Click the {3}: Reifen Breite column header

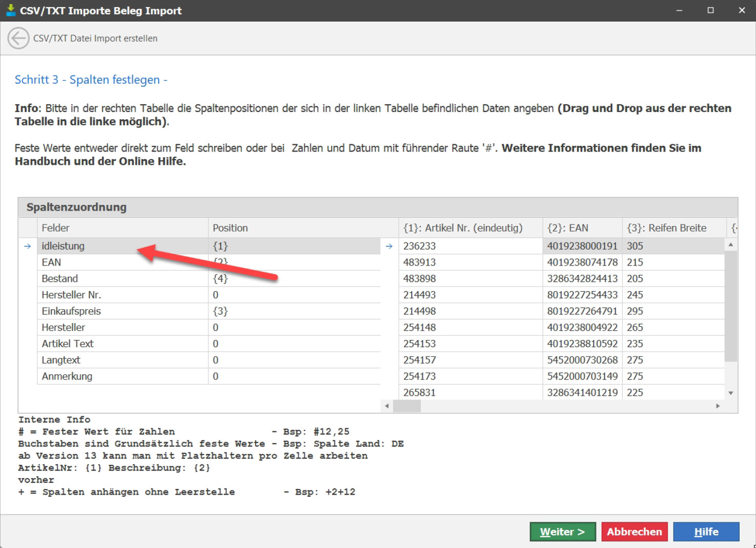[674, 228]
